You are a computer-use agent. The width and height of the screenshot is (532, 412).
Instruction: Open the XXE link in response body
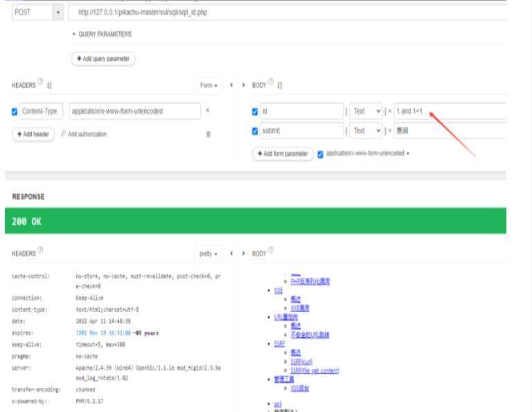pos(278,291)
